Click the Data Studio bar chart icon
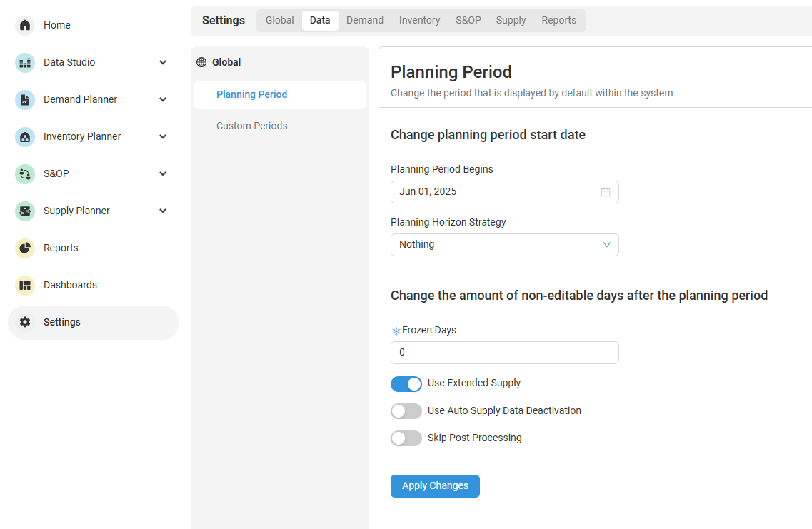 coord(25,62)
